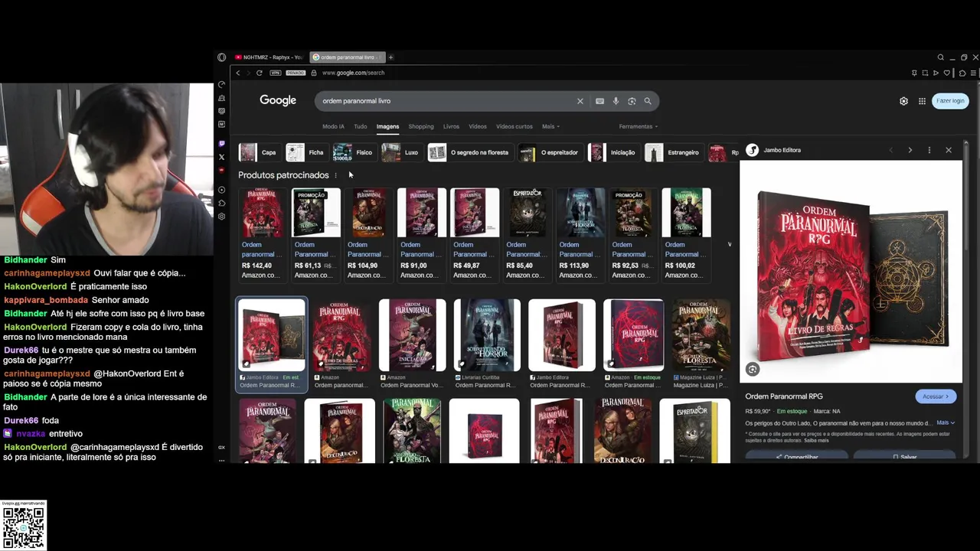This screenshot has height=551, width=980.
Task: Select the Vídeos curtos search tab
Action: click(x=514, y=126)
